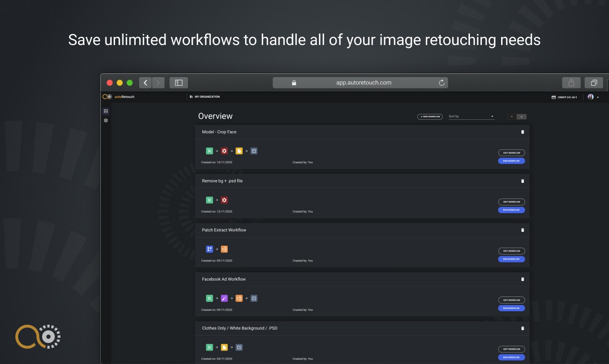This screenshot has height=364, width=609.
Task: Delete the Patch Extract Workflow
Action: (x=523, y=230)
